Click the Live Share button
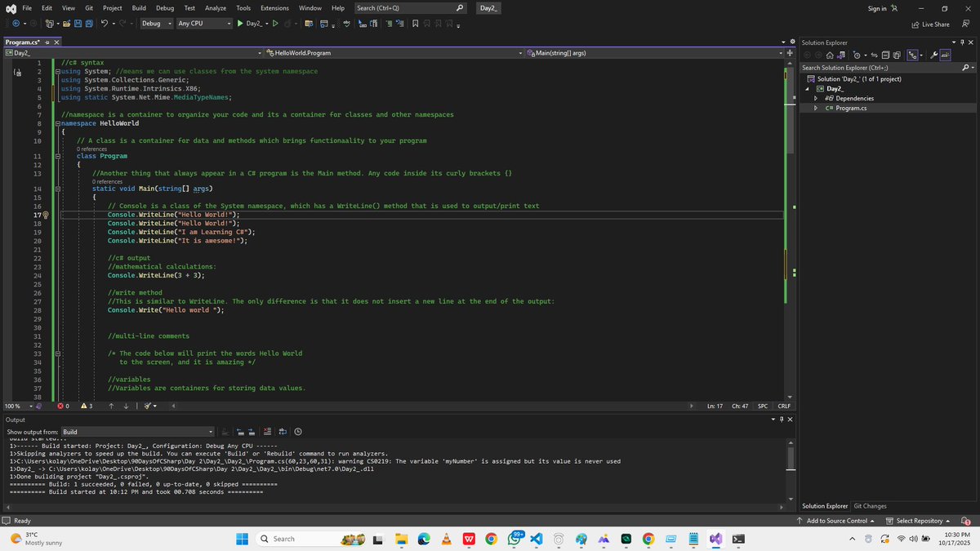 [x=930, y=24]
